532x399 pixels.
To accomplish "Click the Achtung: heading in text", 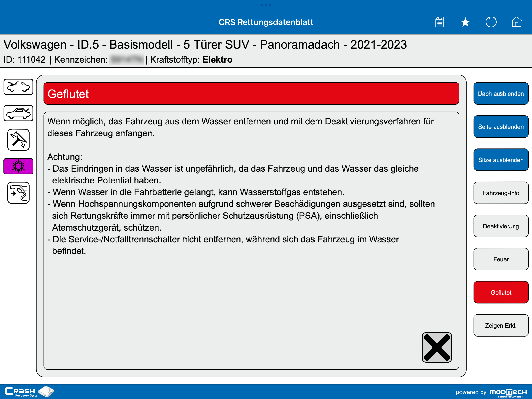I will [65, 157].
